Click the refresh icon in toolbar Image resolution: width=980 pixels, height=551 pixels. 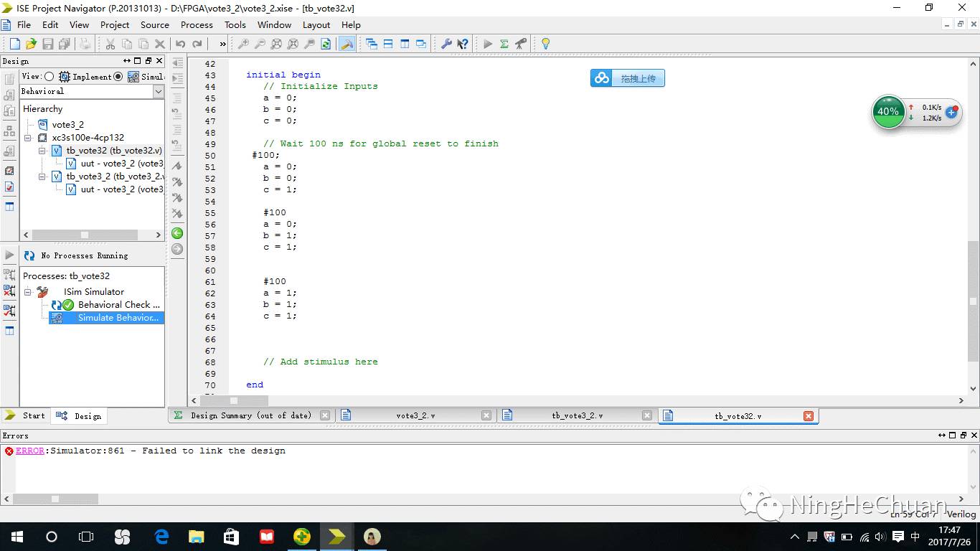click(x=326, y=44)
